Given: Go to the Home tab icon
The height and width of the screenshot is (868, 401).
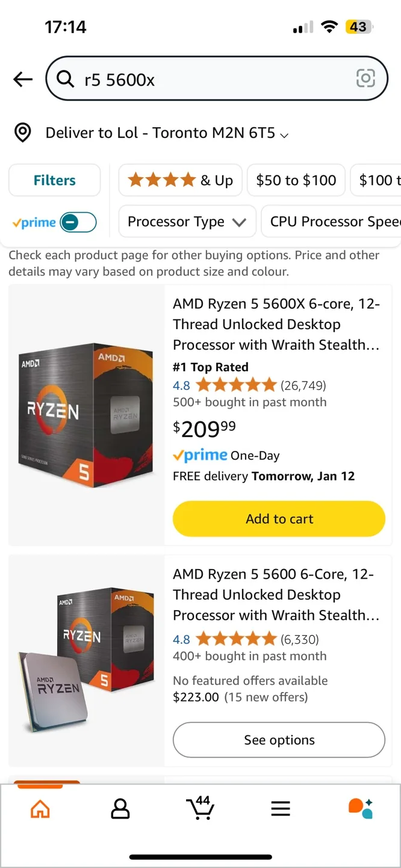Looking at the screenshot, I should [x=40, y=808].
